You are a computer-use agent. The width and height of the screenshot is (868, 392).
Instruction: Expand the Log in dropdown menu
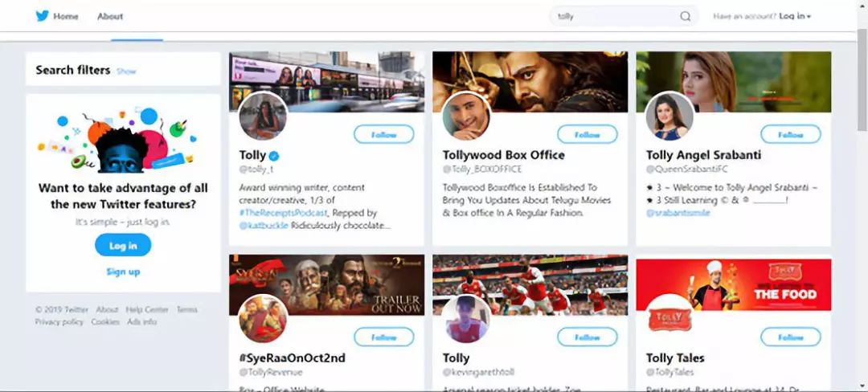point(795,16)
